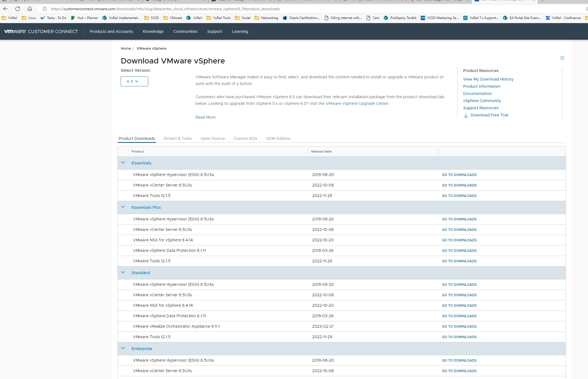This screenshot has height=379, width=588.
Task: Open Support Resources link
Action: [x=481, y=108]
